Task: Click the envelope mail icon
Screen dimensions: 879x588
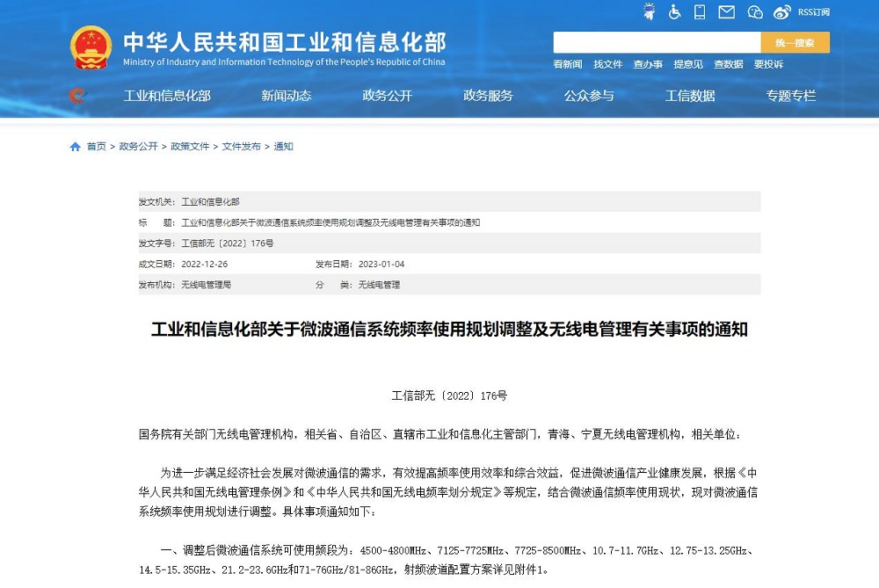Action: 726,12
